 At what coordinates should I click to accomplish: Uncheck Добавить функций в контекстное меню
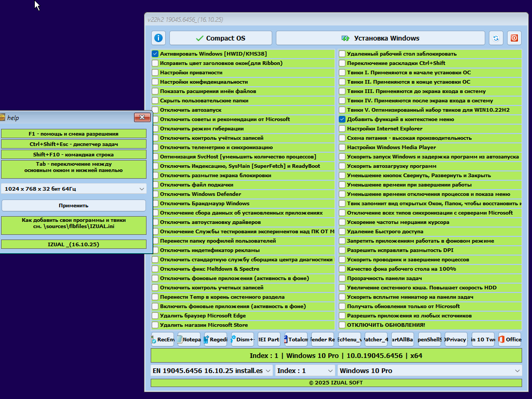pyautogui.click(x=342, y=119)
